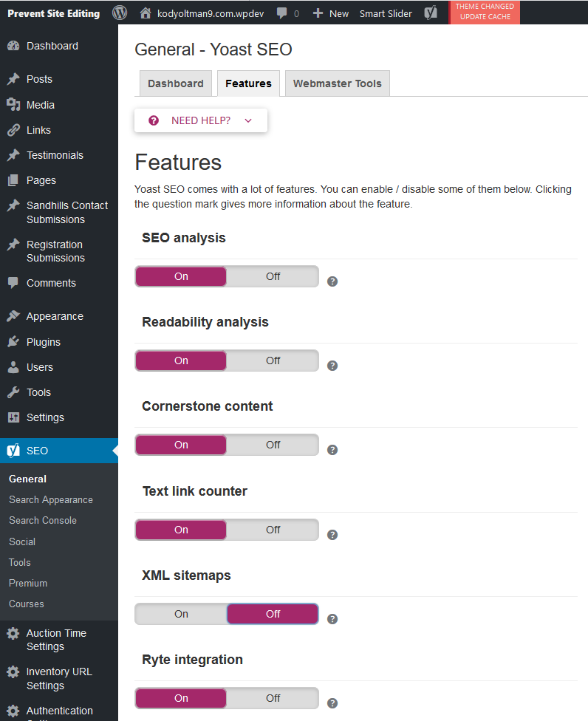Select On for Readability analysis

pos(181,360)
